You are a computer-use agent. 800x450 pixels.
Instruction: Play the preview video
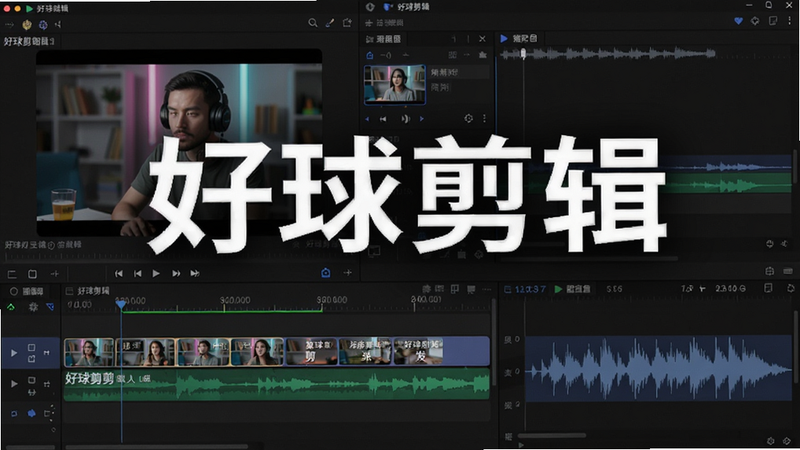[156, 273]
